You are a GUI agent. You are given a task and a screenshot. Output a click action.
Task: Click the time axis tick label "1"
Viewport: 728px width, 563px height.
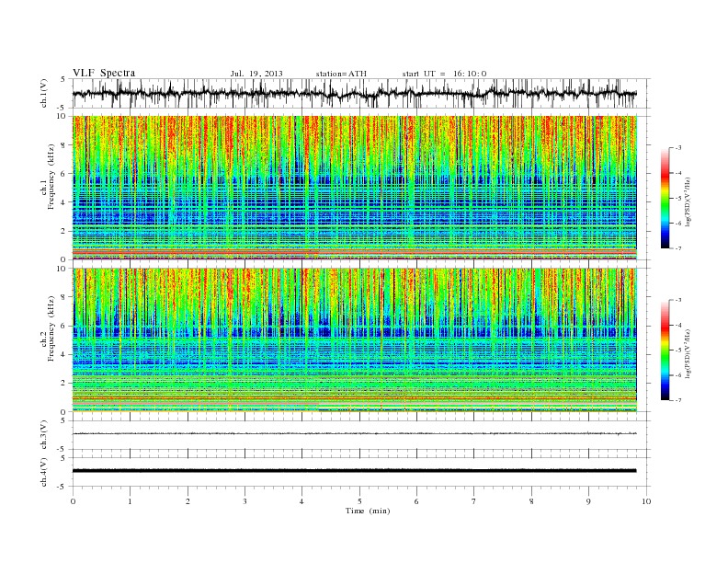(x=130, y=501)
